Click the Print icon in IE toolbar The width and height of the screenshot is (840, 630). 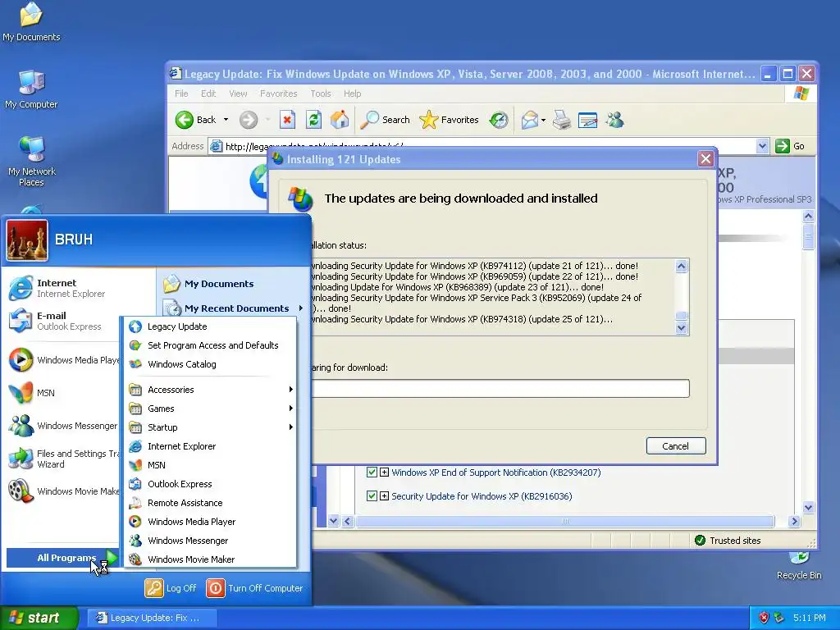561,120
